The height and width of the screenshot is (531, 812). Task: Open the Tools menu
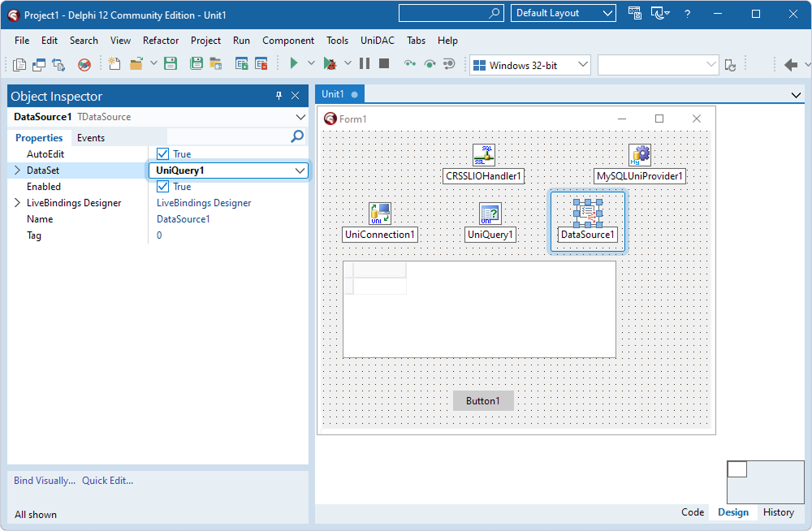(337, 41)
